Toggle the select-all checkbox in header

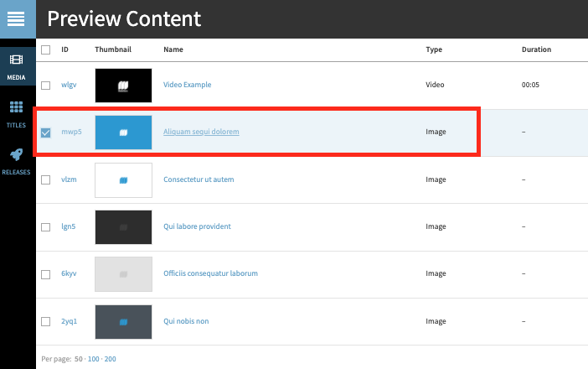(x=46, y=49)
